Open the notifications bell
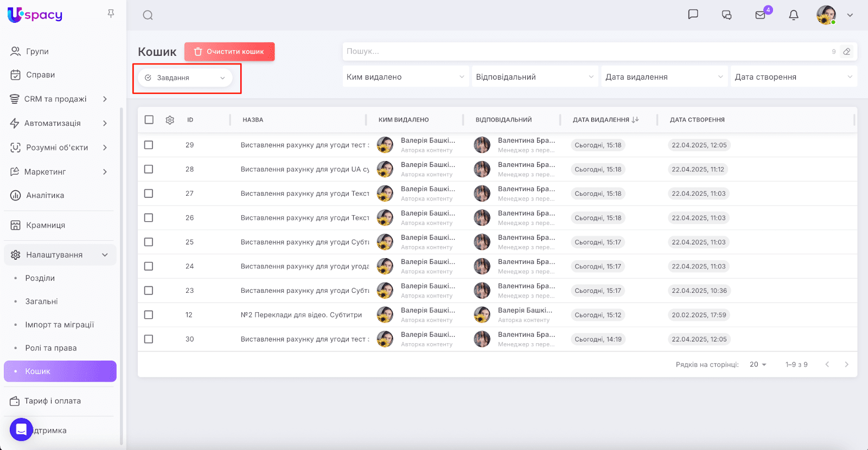This screenshot has width=868, height=450. click(x=793, y=15)
